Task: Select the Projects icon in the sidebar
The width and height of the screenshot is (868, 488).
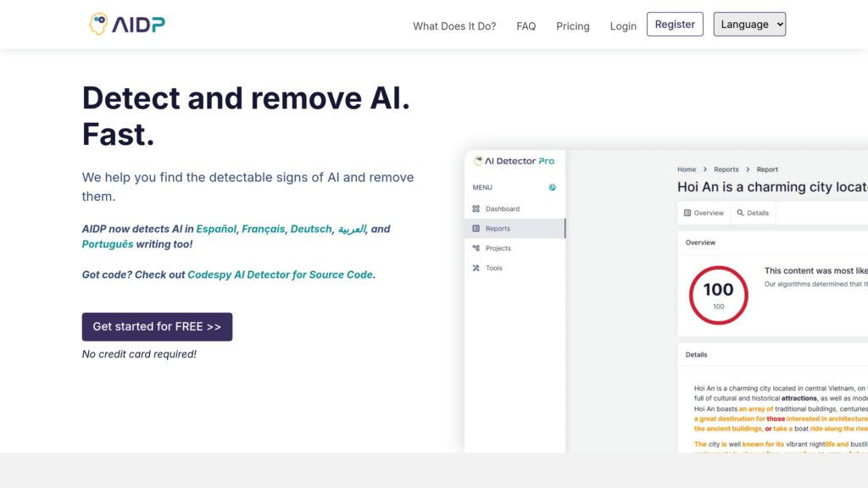Action: [476, 247]
